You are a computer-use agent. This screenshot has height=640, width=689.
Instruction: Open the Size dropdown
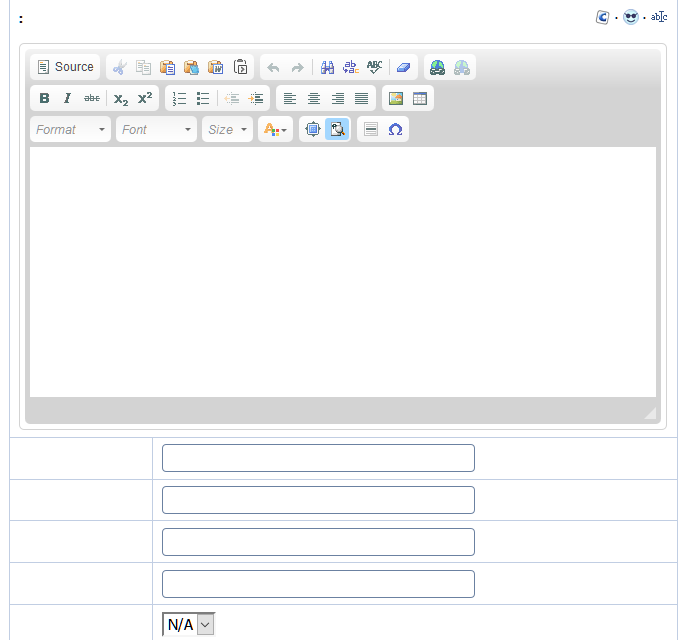tap(227, 129)
